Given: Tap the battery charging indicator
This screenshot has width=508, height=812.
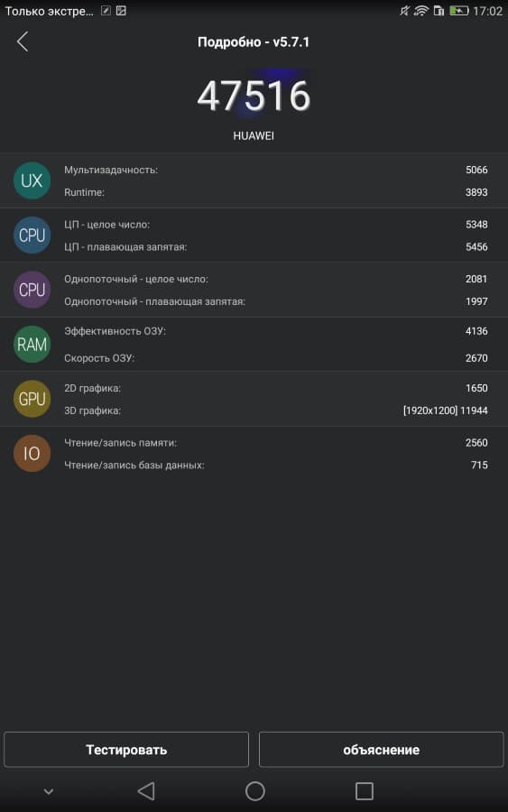Looking at the screenshot, I should tap(458, 10).
